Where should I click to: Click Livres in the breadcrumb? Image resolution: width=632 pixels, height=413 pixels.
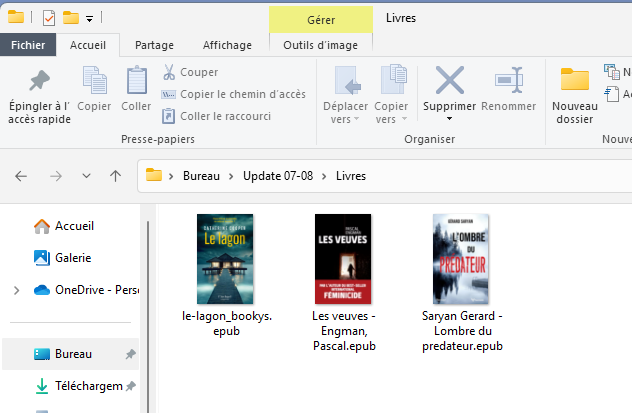coord(351,176)
